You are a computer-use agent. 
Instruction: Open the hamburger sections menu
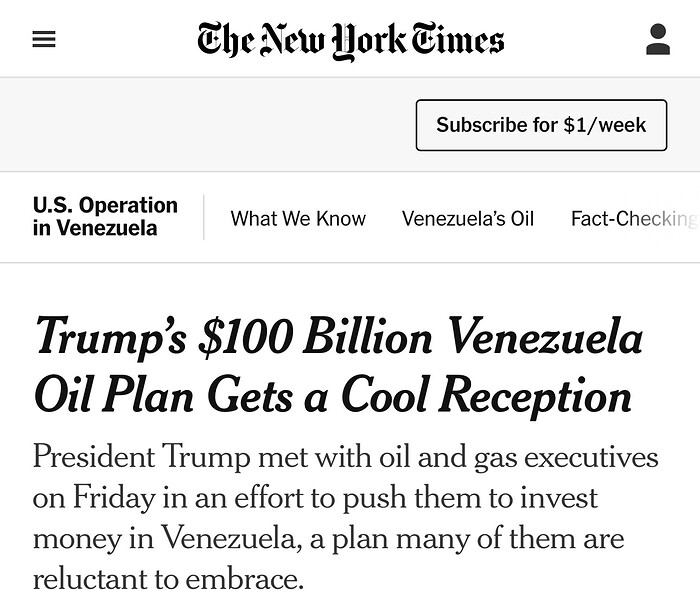pos(44,40)
